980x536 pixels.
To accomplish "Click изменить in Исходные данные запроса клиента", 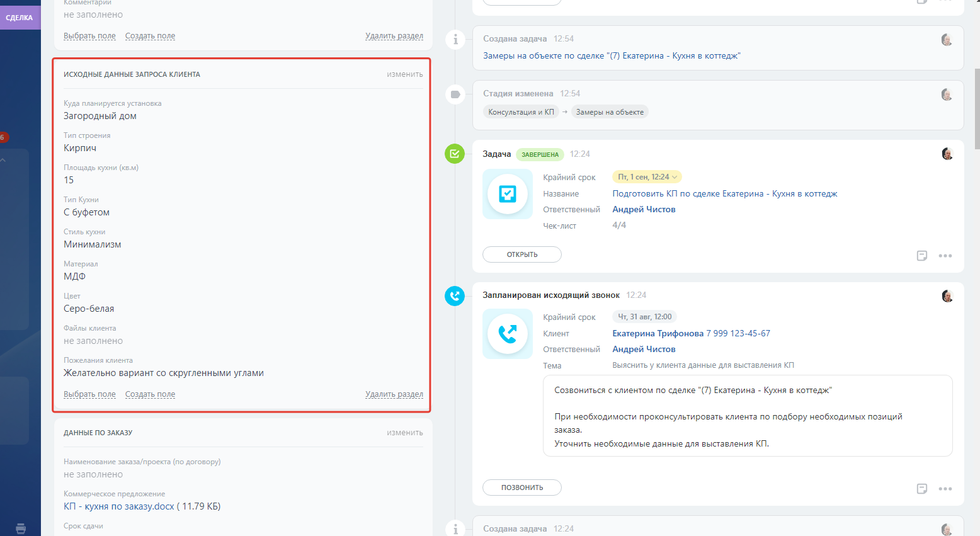I will click(404, 74).
